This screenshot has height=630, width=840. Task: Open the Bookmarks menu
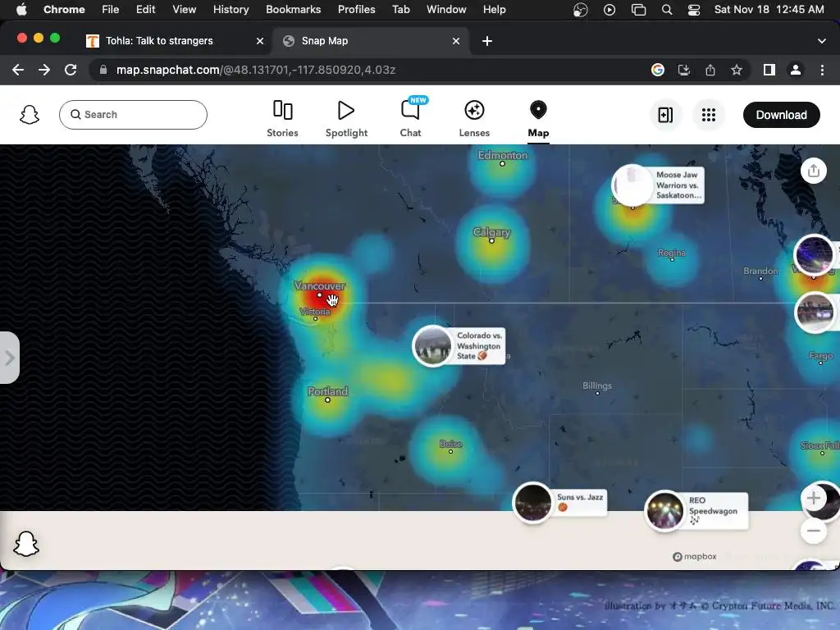[x=293, y=10]
